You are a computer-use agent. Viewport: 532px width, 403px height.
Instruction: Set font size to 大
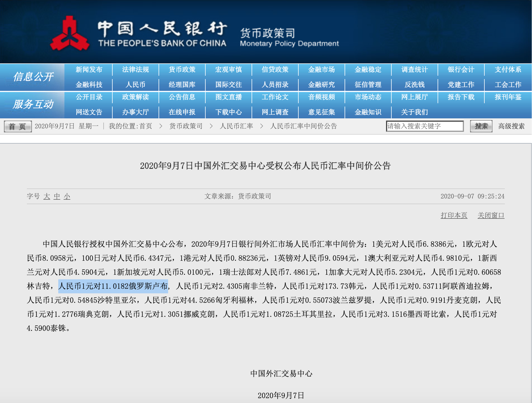pyautogui.click(x=47, y=196)
